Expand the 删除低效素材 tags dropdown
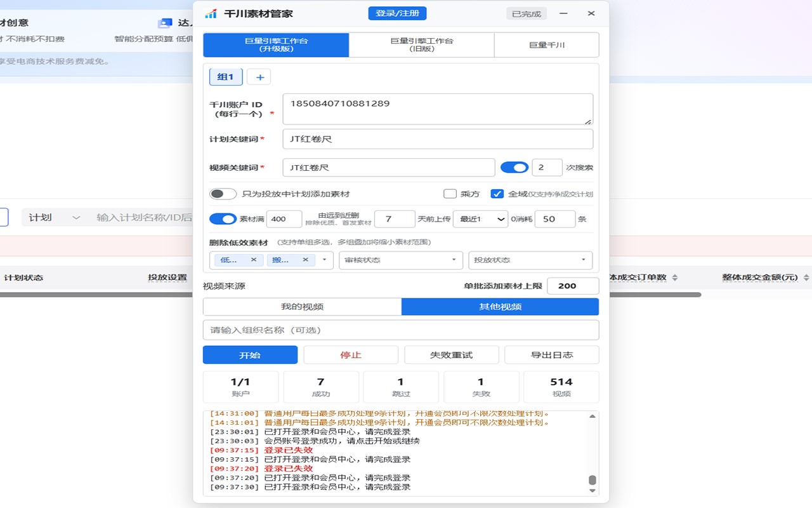The height and width of the screenshot is (508, 812). pyautogui.click(x=324, y=260)
